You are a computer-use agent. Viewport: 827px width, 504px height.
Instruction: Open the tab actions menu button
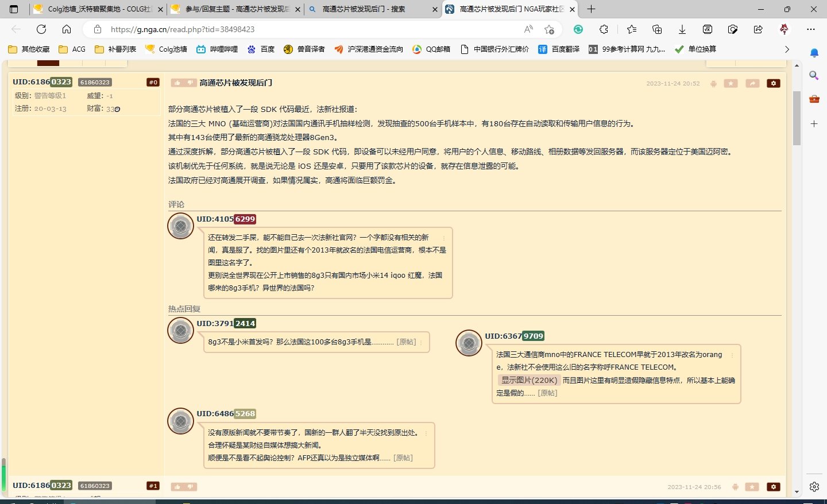click(14, 9)
